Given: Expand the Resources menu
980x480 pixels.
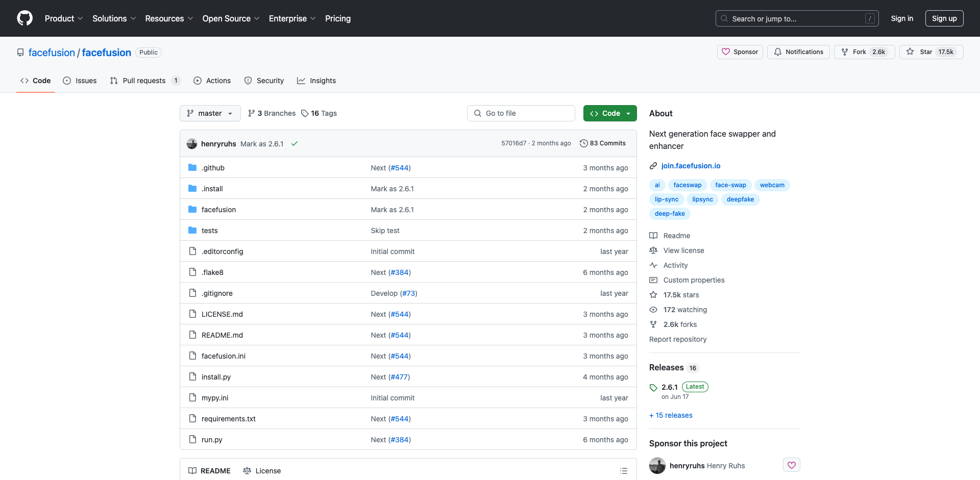Looking at the screenshot, I should point(169,18).
